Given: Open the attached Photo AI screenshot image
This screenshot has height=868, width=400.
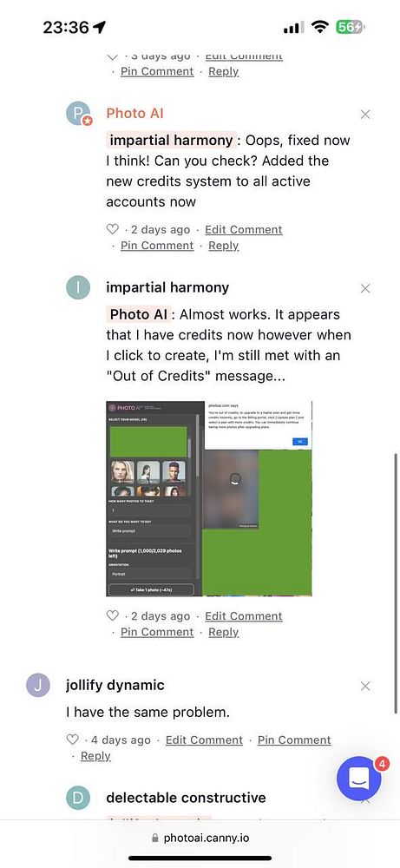Looking at the screenshot, I should [x=209, y=498].
